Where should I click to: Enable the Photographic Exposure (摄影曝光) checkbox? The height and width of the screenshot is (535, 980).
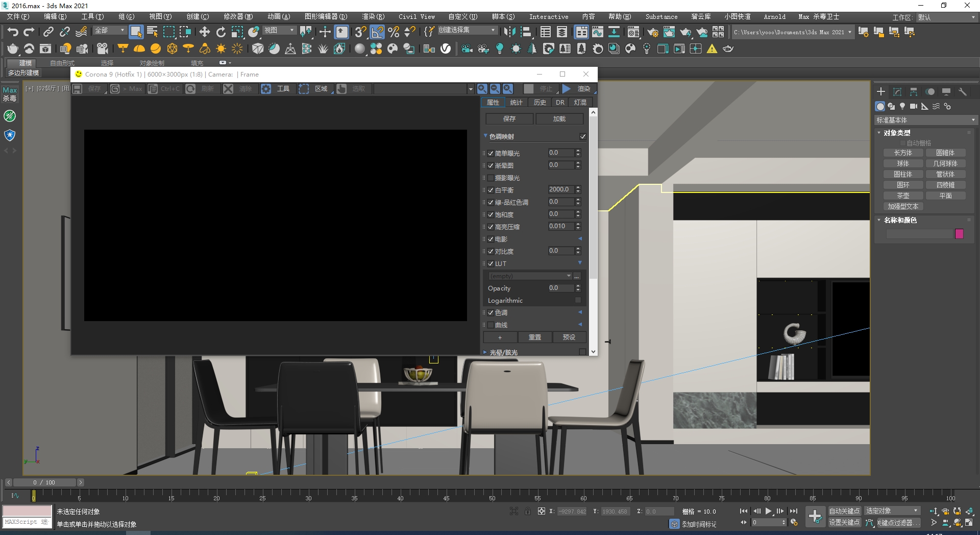[x=491, y=178]
